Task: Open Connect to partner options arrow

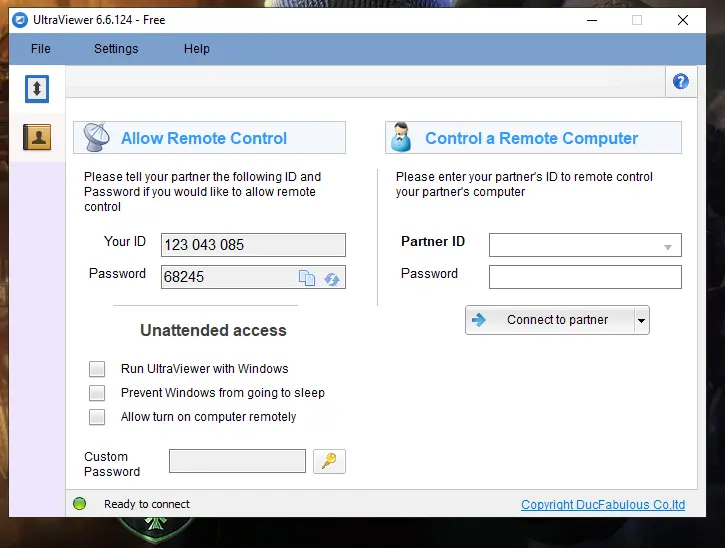Action: coord(641,320)
